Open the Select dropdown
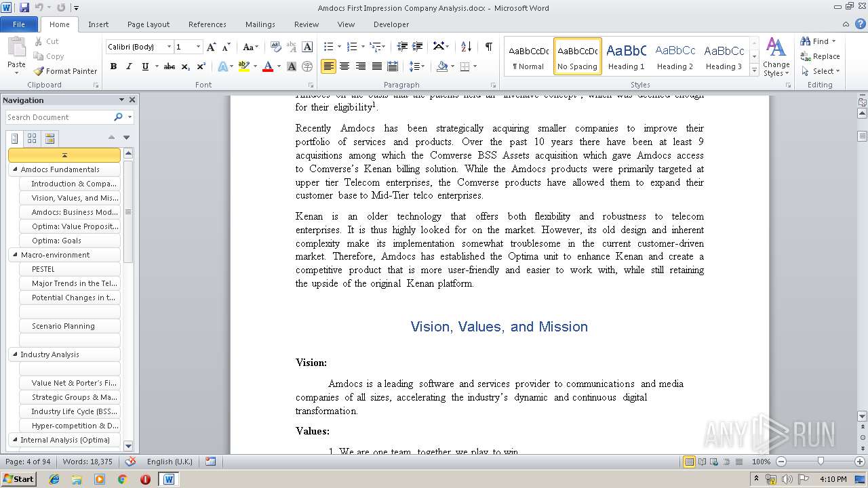868x488 pixels. [821, 71]
